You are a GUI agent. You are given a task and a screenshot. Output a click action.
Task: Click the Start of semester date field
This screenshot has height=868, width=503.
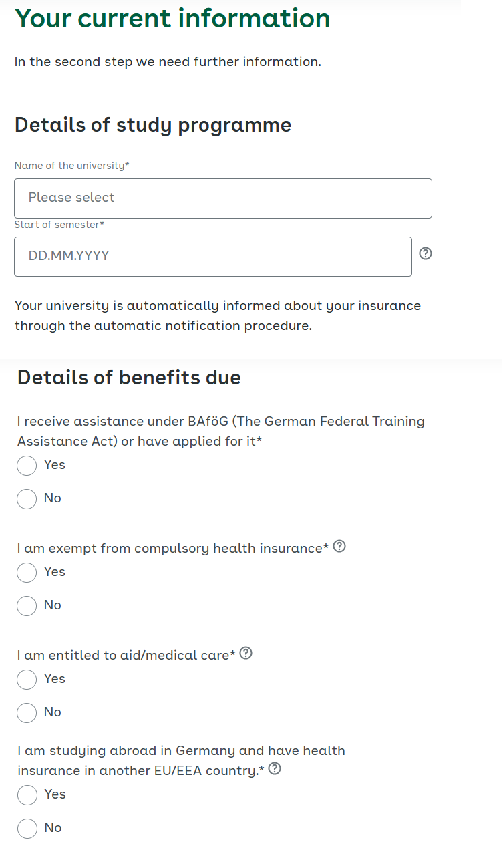click(x=213, y=256)
